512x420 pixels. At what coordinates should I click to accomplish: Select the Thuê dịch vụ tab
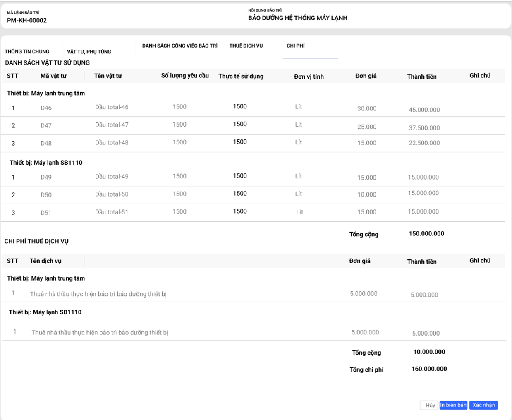246,46
